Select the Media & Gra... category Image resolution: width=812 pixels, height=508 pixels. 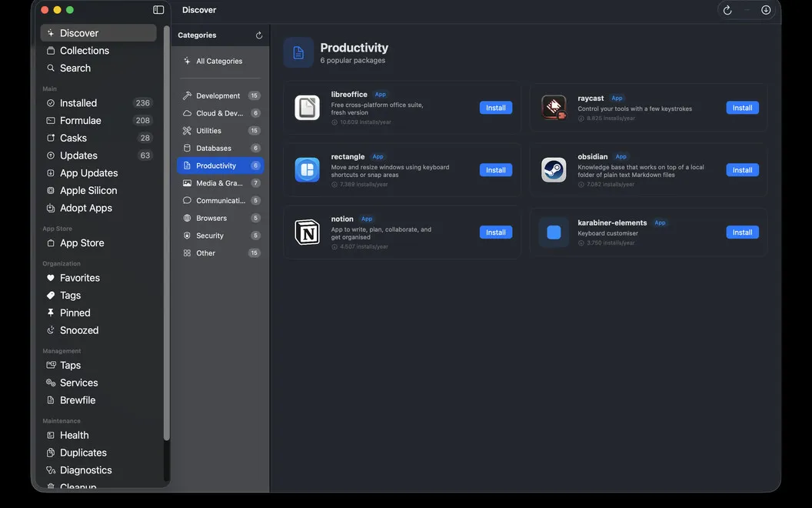point(220,183)
